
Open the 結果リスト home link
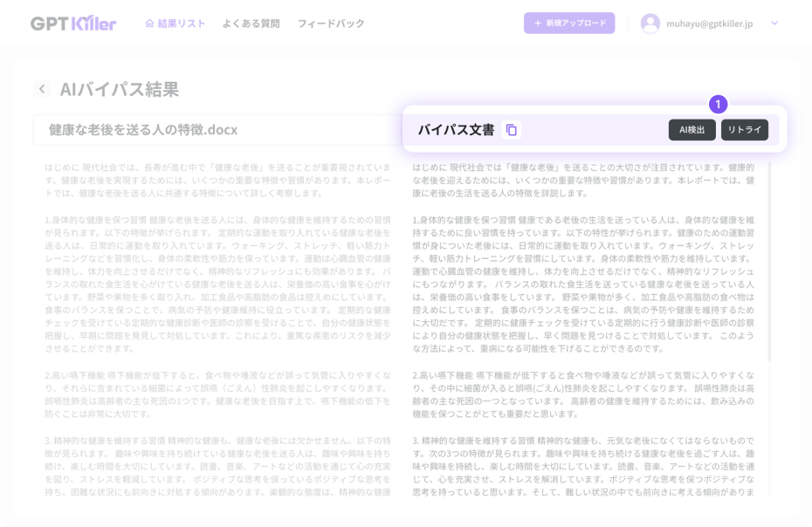point(175,24)
